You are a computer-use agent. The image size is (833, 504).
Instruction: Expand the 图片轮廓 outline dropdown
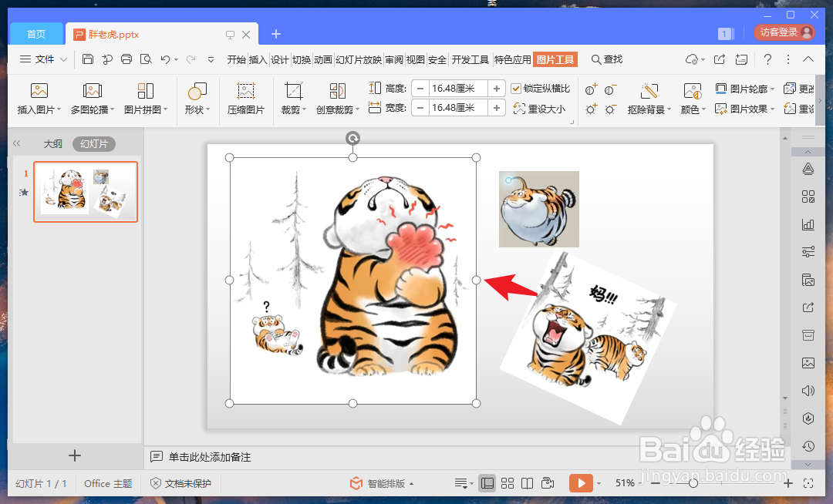[772, 89]
